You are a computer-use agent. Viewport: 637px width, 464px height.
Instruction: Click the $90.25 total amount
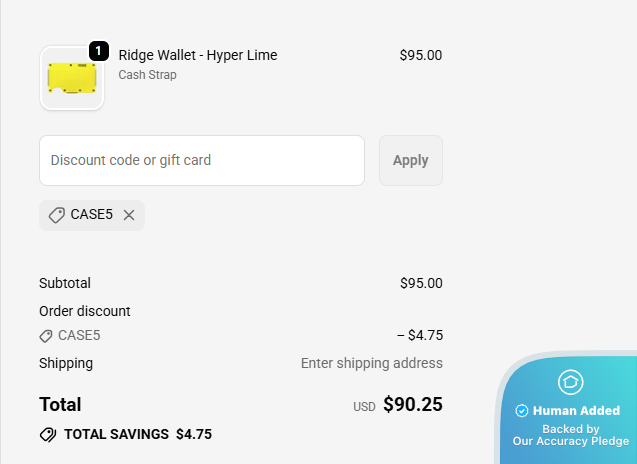412,405
